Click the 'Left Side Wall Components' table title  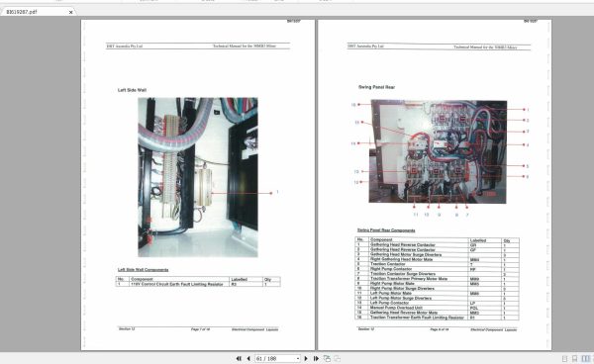coord(144,270)
